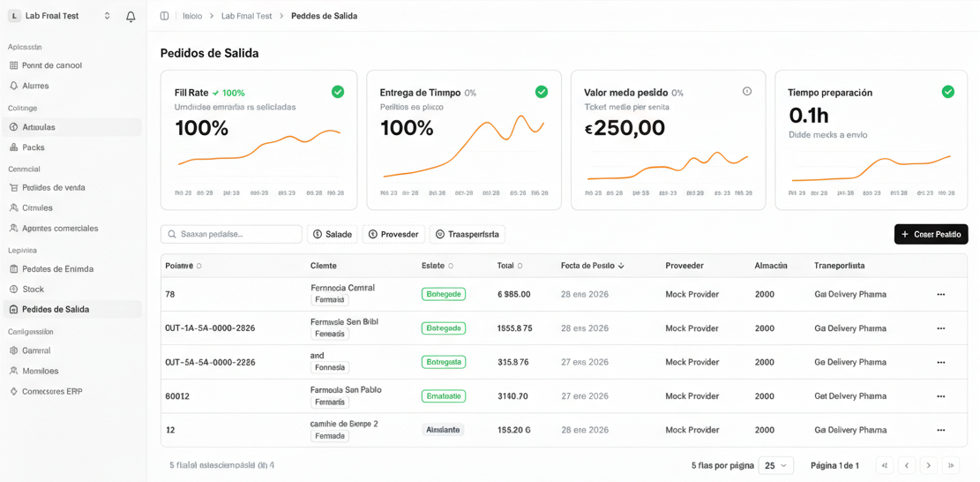Image resolution: width=980 pixels, height=482 pixels.
Task: Go to the last page
Action: (x=951, y=465)
